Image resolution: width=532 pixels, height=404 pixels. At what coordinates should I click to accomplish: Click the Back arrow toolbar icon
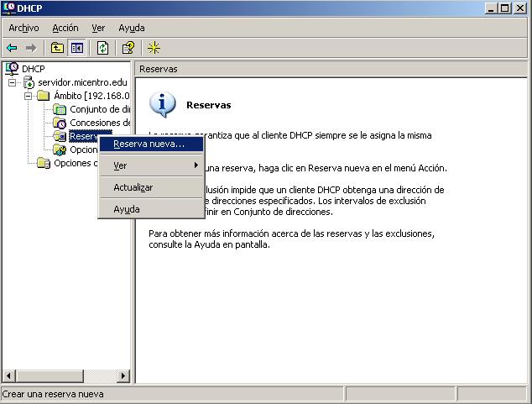coord(12,48)
